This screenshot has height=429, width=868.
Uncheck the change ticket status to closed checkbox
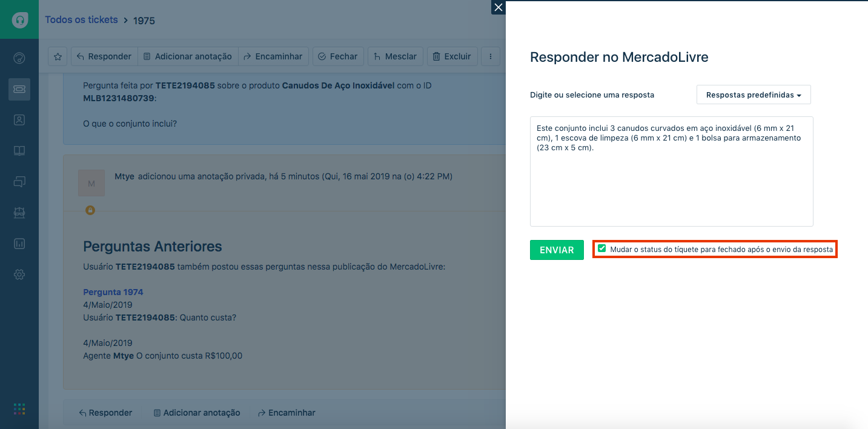pos(601,248)
